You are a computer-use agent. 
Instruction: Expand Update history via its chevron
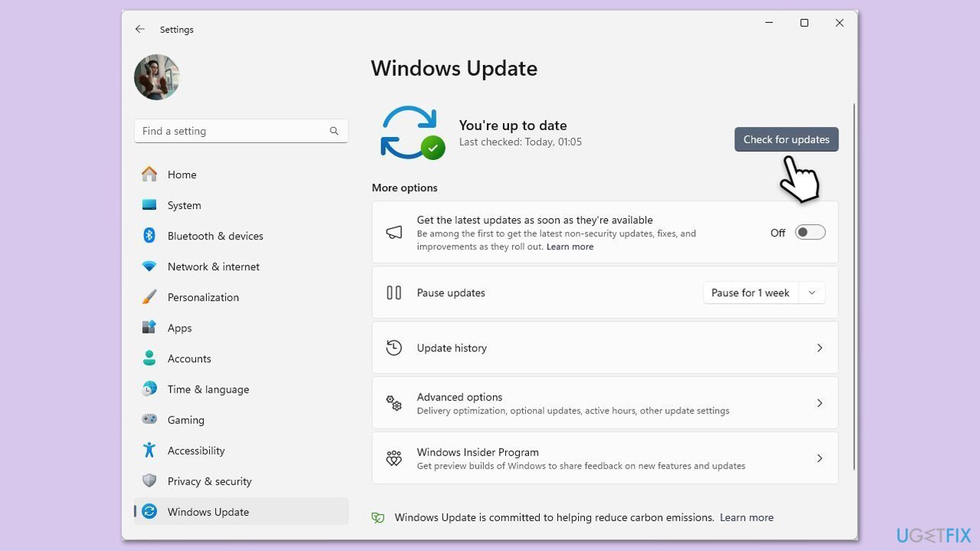pyautogui.click(x=819, y=347)
